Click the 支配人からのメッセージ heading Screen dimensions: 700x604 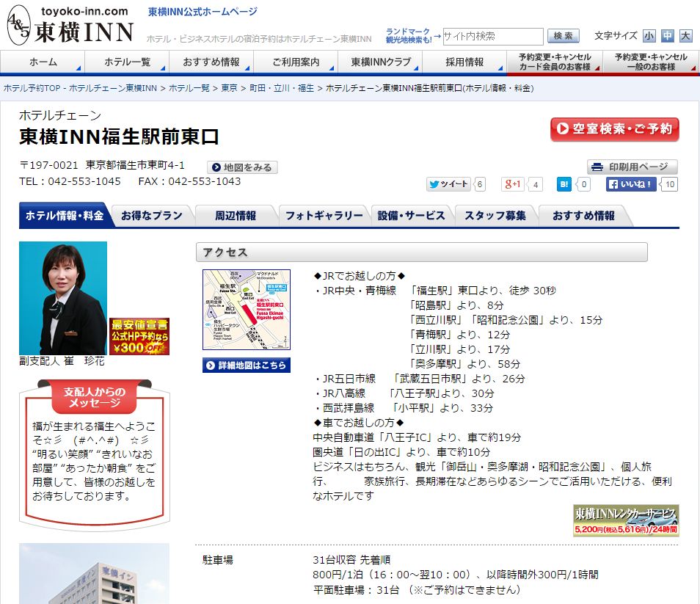point(94,397)
